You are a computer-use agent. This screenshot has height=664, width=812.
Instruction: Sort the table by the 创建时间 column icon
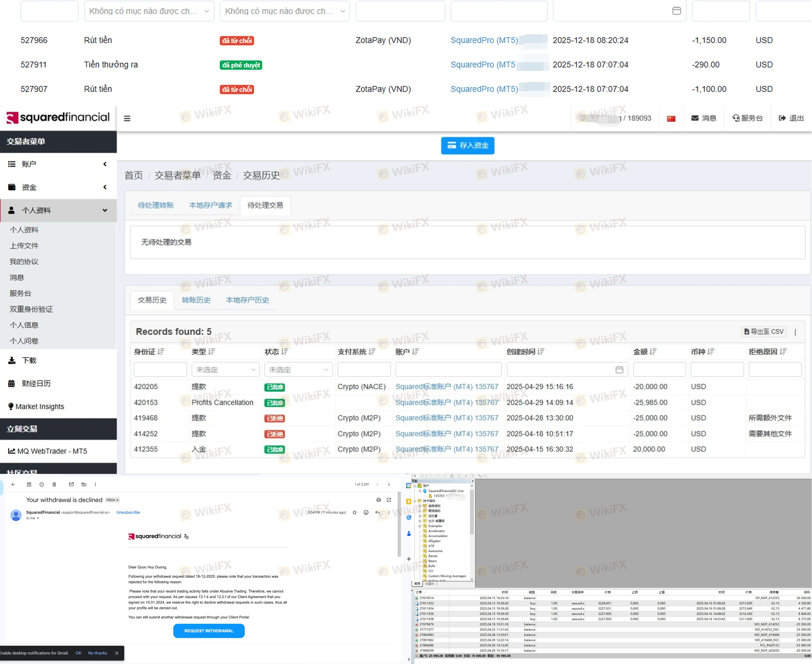[541, 351]
